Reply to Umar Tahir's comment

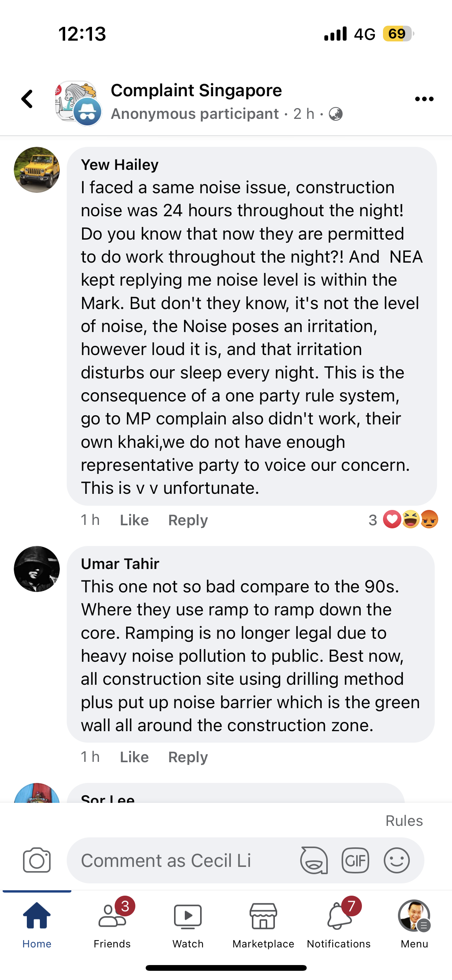pyautogui.click(x=188, y=757)
